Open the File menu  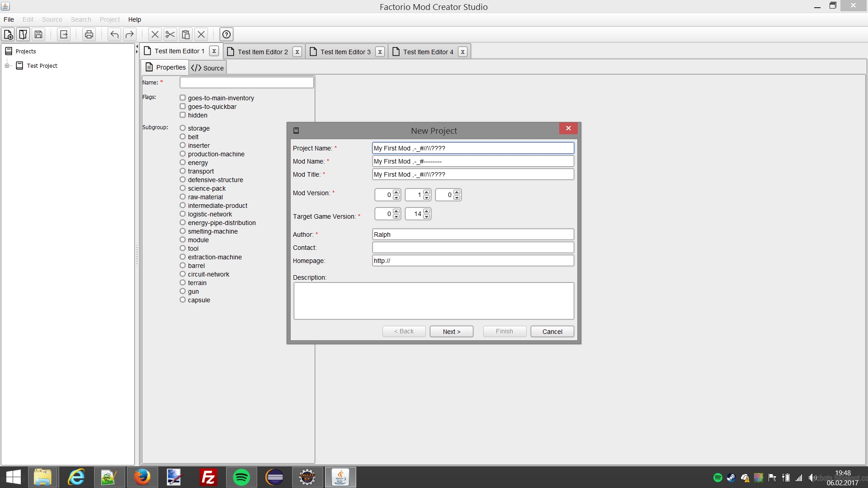(9, 19)
